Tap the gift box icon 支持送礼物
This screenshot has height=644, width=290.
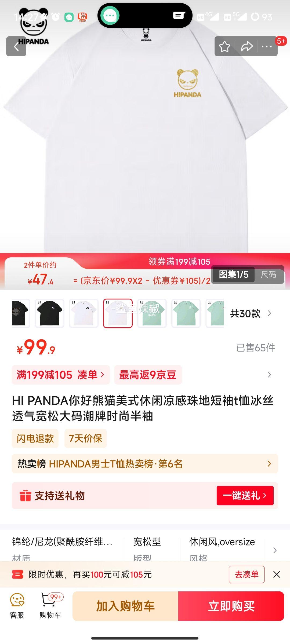26,496
